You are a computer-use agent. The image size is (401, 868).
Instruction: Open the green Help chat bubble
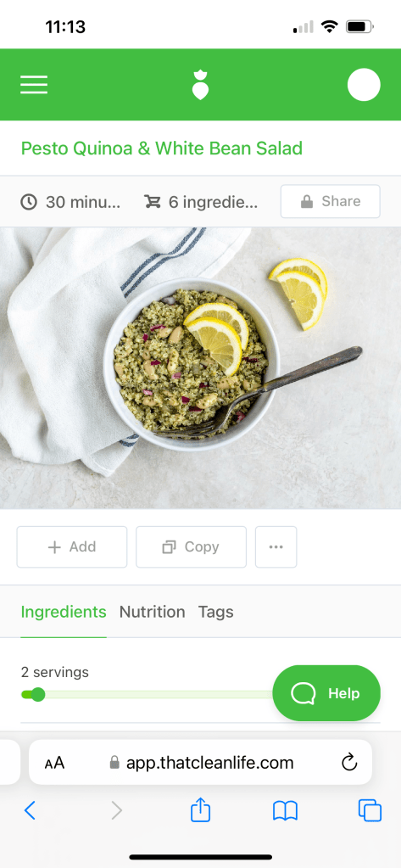click(x=326, y=693)
